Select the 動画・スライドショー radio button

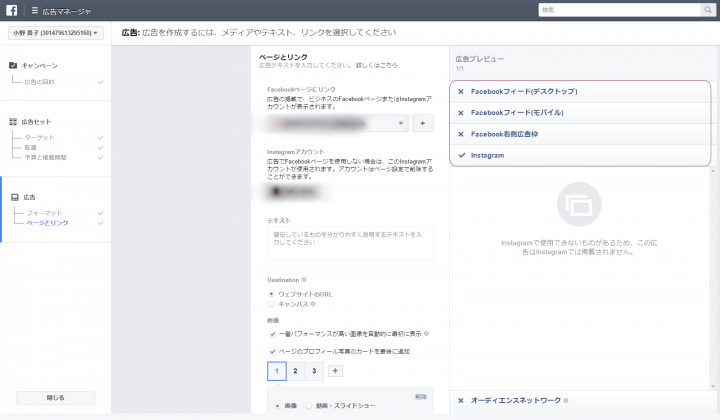point(309,406)
